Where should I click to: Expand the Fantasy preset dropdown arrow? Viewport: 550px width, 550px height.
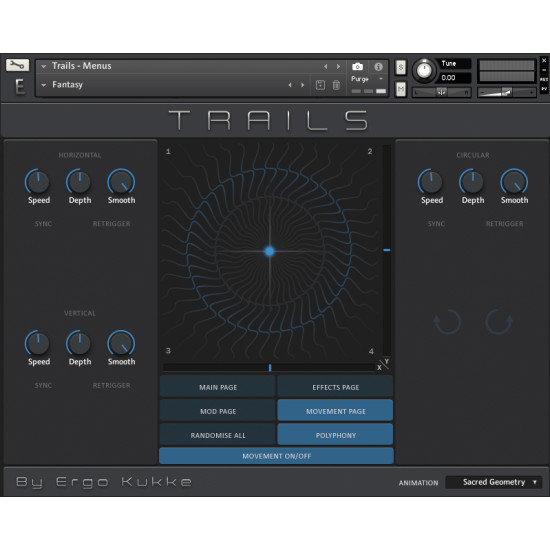43,85
